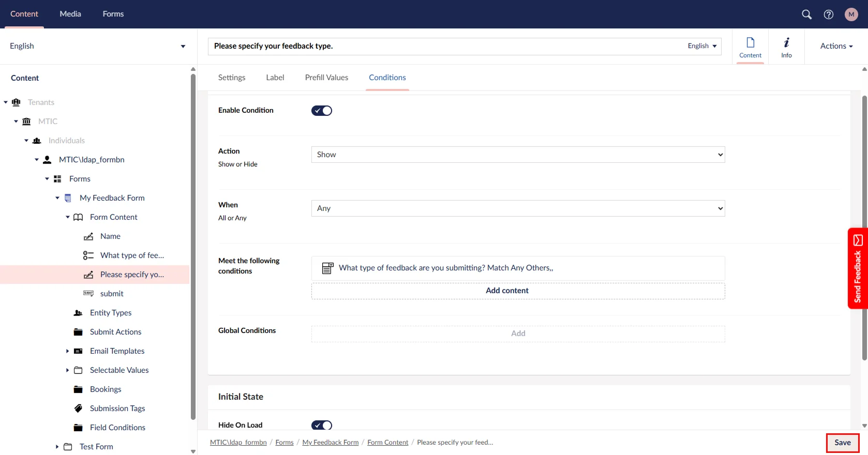868x455 pixels.
Task: Disable the Enable Condition toggle
Action: [x=322, y=111]
